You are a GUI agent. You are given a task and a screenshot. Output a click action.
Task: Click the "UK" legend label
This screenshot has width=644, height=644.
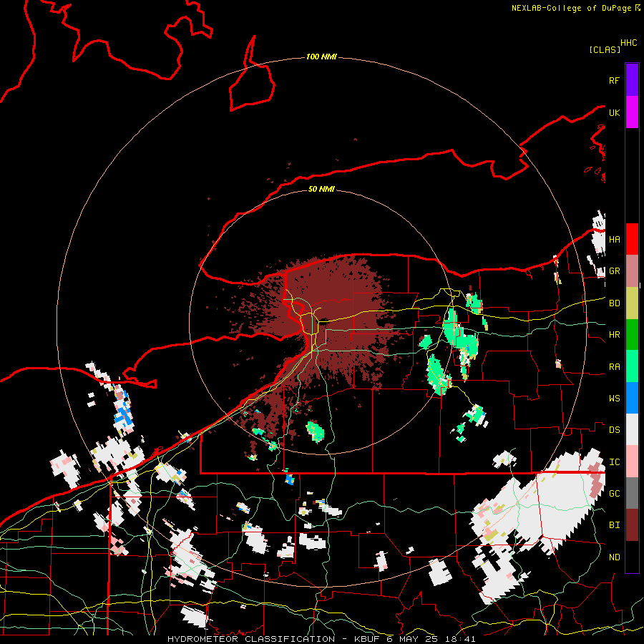(x=614, y=113)
